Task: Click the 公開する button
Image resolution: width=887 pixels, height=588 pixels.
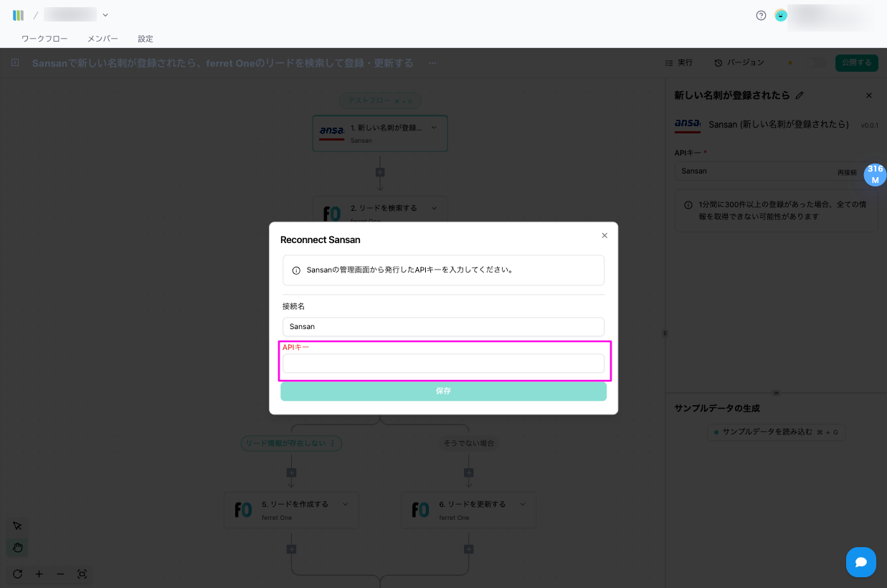Action: click(x=857, y=62)
